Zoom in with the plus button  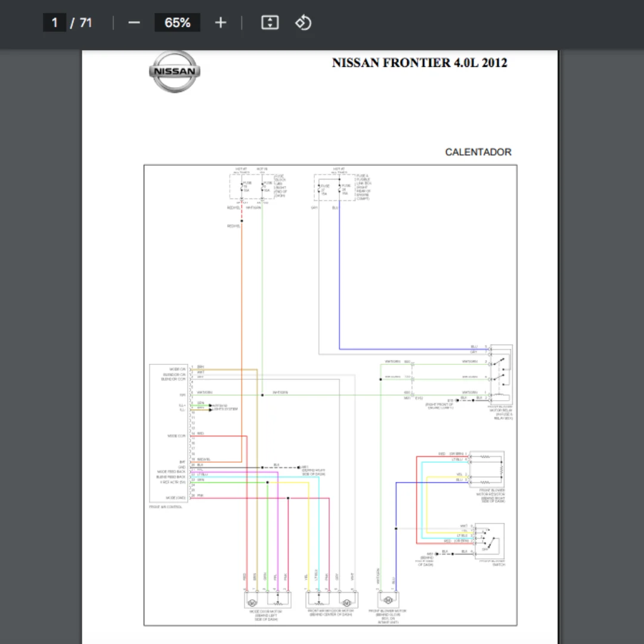[x=221, y=23]
